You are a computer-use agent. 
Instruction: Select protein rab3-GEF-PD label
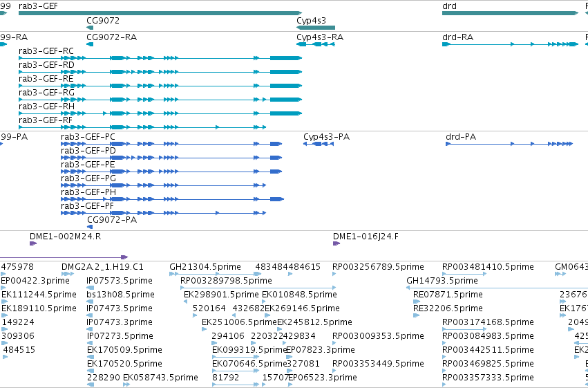pyautogui.click(x=88, y=151)
